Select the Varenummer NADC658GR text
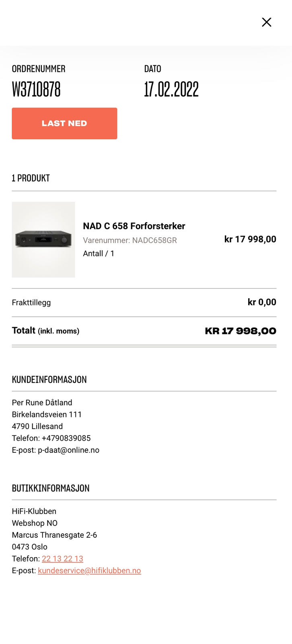The width and height of the screenshot is (292, 644). point(130,240)
